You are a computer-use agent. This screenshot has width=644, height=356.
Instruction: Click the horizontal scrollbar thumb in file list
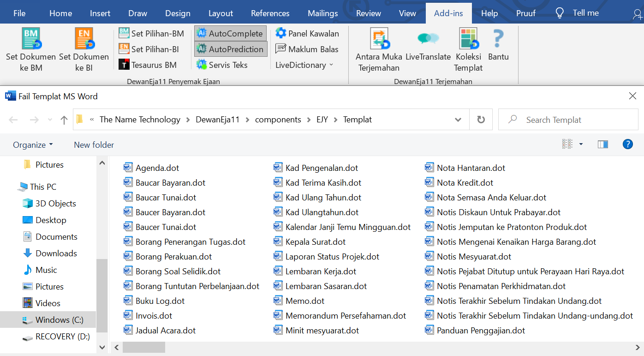tap(144, 347)
